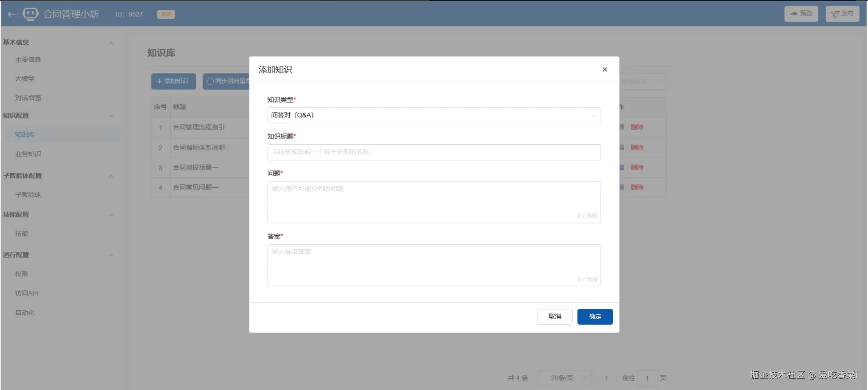Image resolution: width=868 pixels, height=390 pixels.
Task: Click table cell 合同指标体系说明
Action: click(199, 147)
